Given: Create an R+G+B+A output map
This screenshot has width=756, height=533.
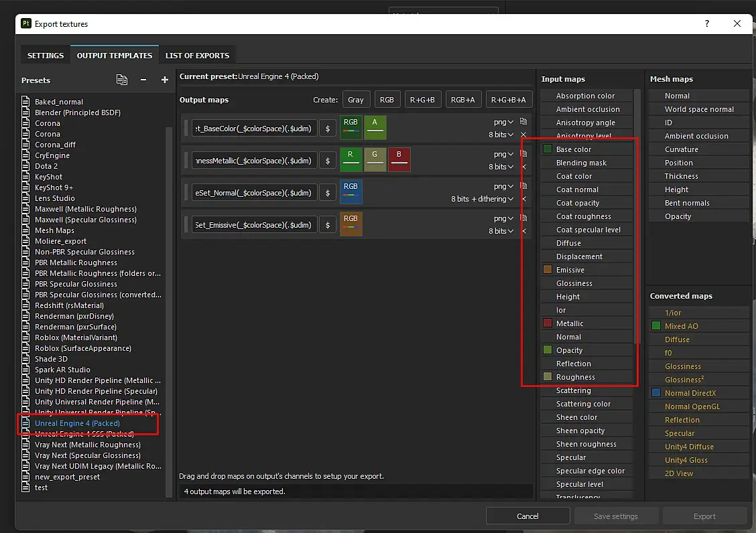Looking at the screenshot, I should pos(509,100).
